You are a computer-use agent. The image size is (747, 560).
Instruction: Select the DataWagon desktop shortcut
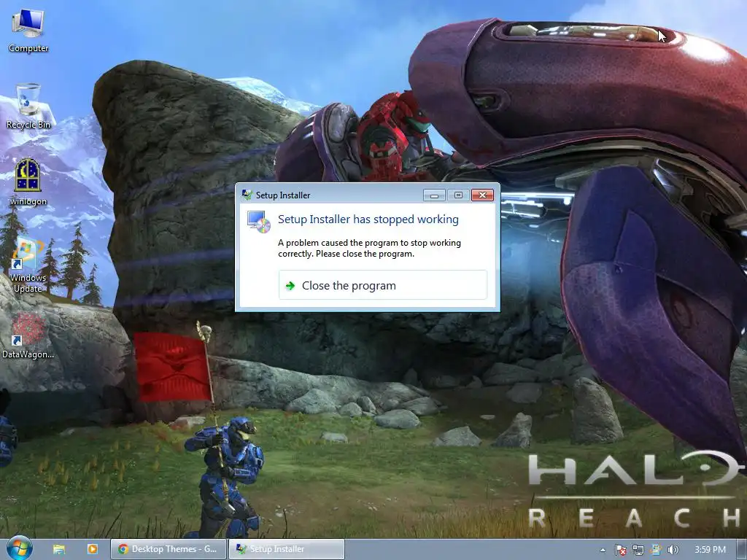click(28, 335)
